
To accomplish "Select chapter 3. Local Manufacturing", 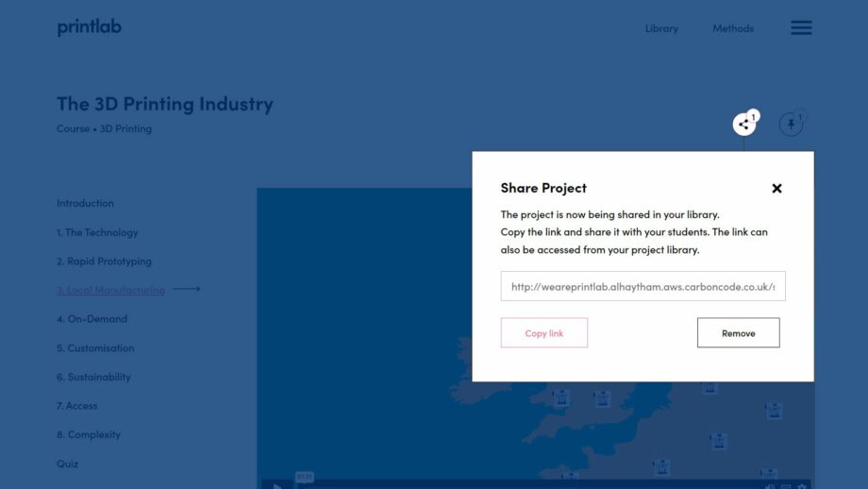I will [110, 290].
